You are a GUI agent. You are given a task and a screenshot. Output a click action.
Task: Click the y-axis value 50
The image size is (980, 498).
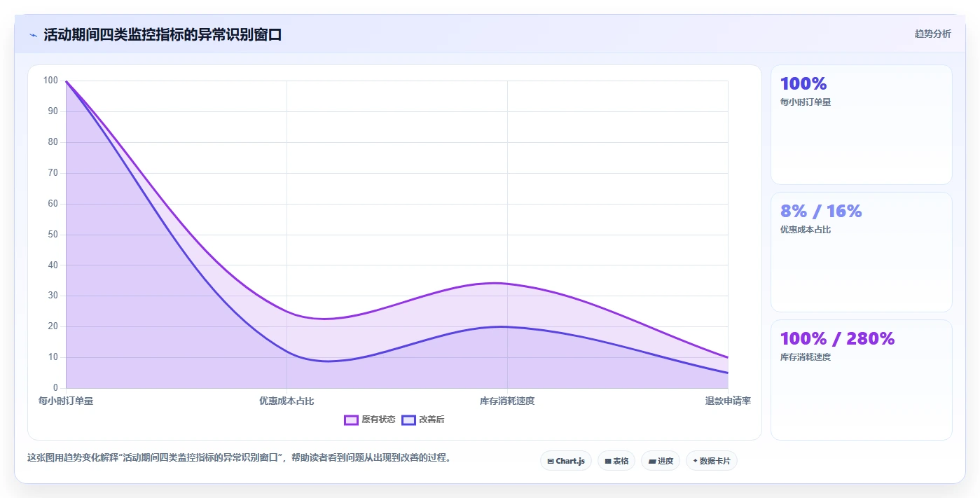53,235
